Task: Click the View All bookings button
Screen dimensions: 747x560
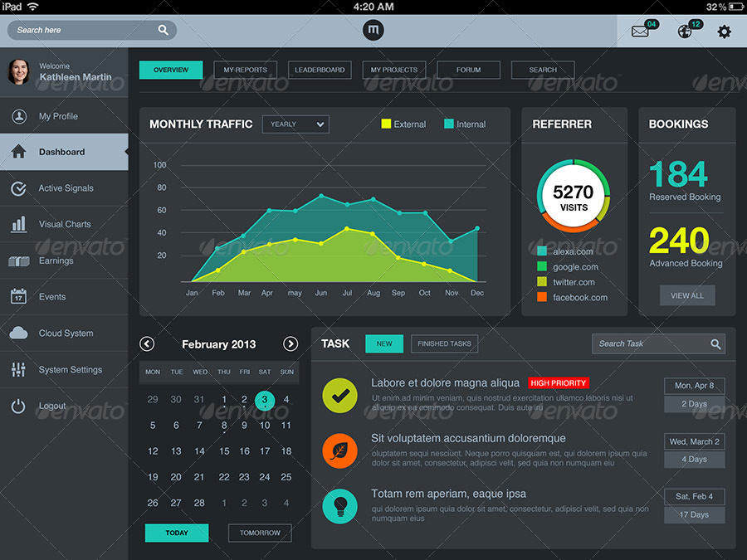Action: tap(686, 295)
